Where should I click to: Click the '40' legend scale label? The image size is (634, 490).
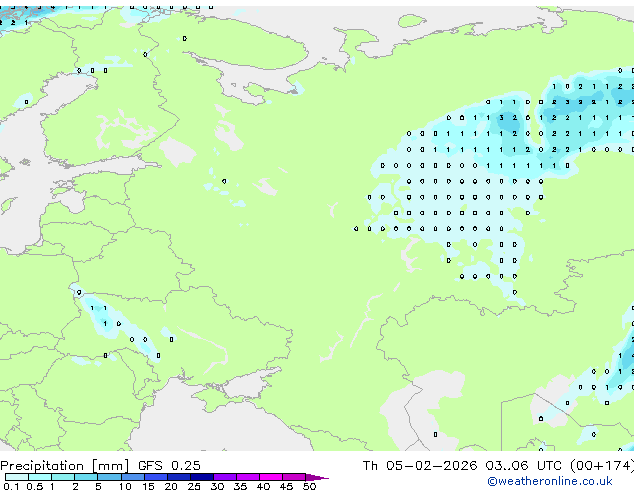263,486
